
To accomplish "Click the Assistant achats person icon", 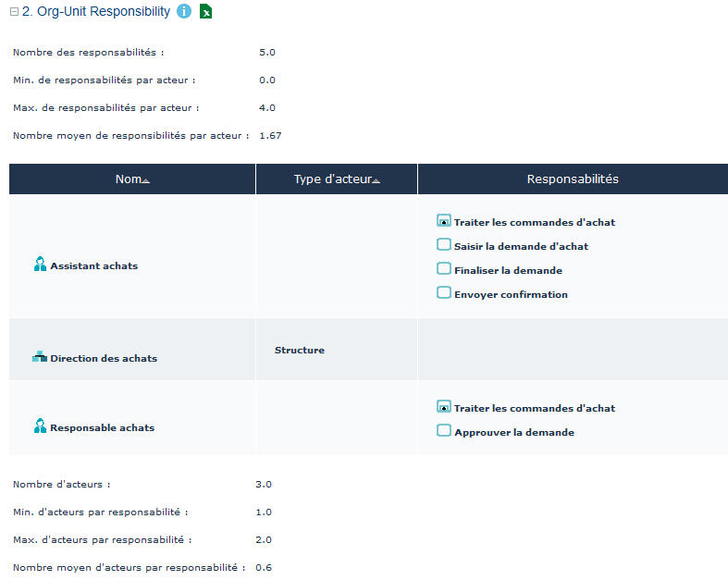I will click(40, 265).
